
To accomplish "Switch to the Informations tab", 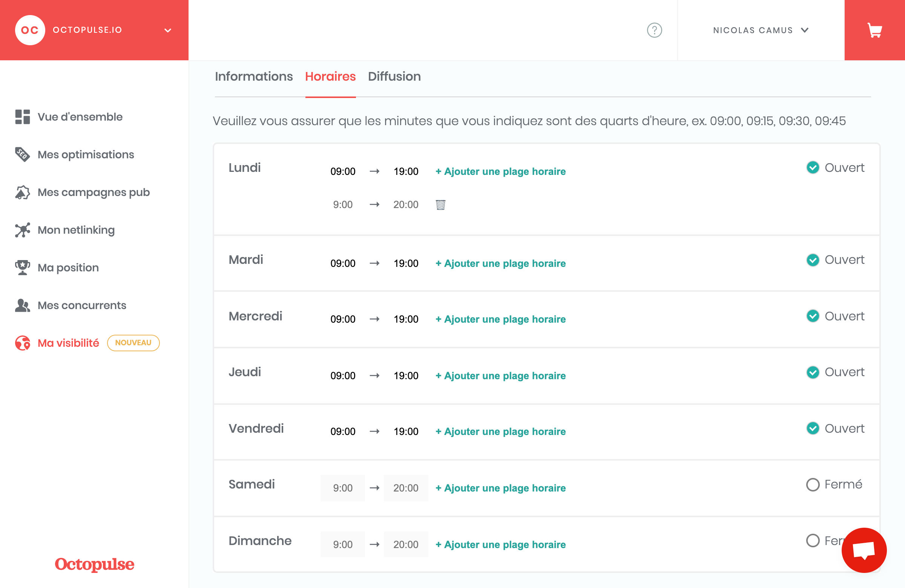I will pyautogui.click(x=254, y=76).
